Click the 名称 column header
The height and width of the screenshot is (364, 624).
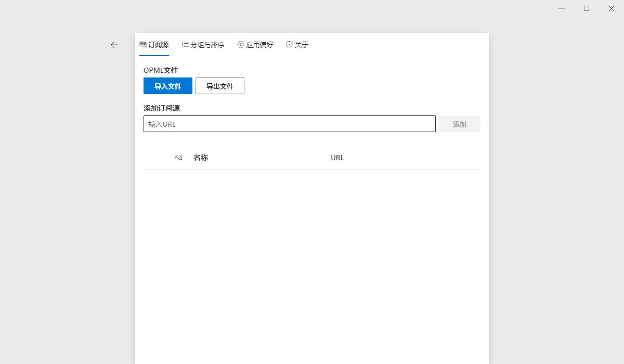coord(201,157)
